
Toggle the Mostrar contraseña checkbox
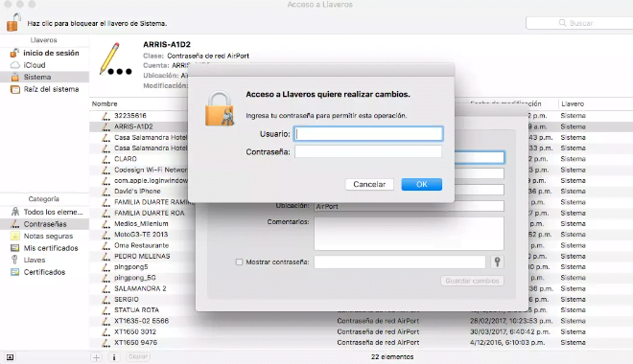click(239, 262)
